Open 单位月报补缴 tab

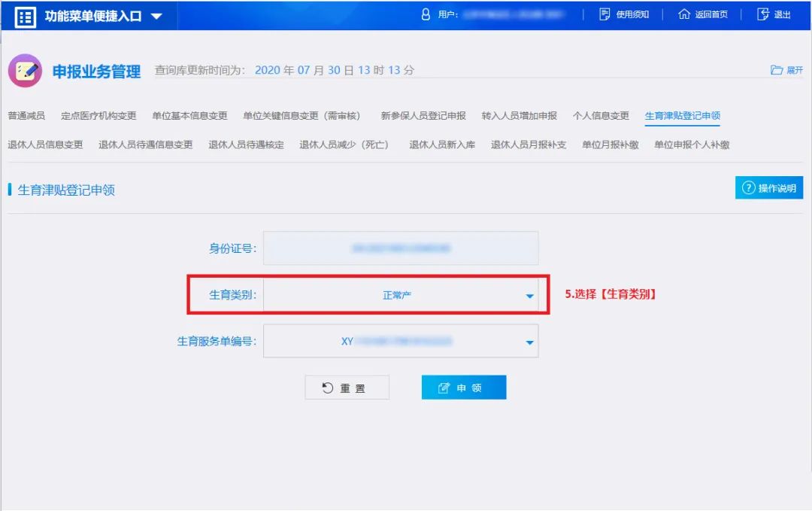tap(610, 144)
